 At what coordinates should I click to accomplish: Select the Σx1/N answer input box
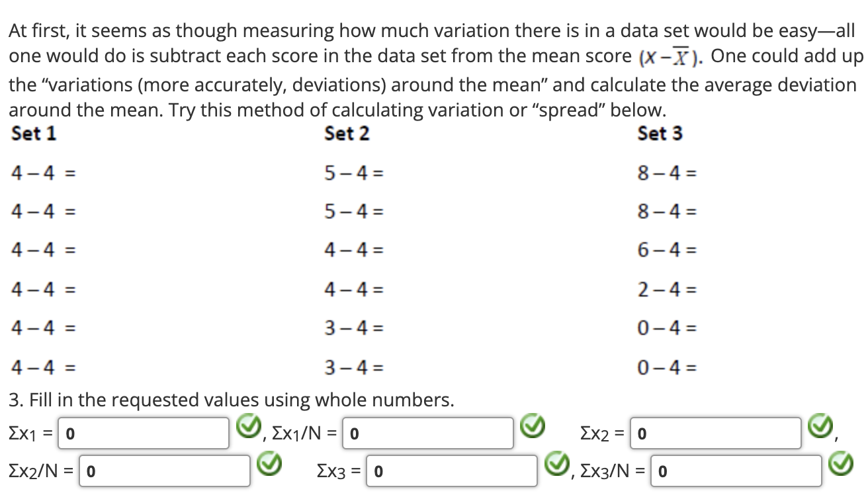tap(429, 433)
